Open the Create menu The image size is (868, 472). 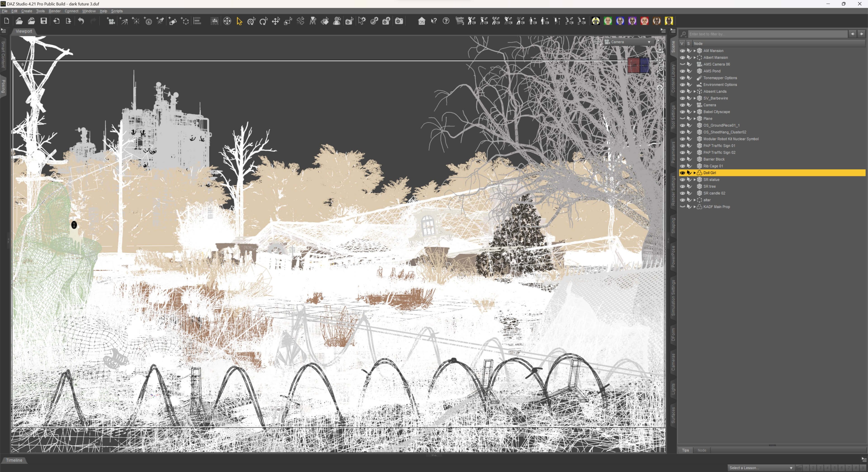coord(27,11)
